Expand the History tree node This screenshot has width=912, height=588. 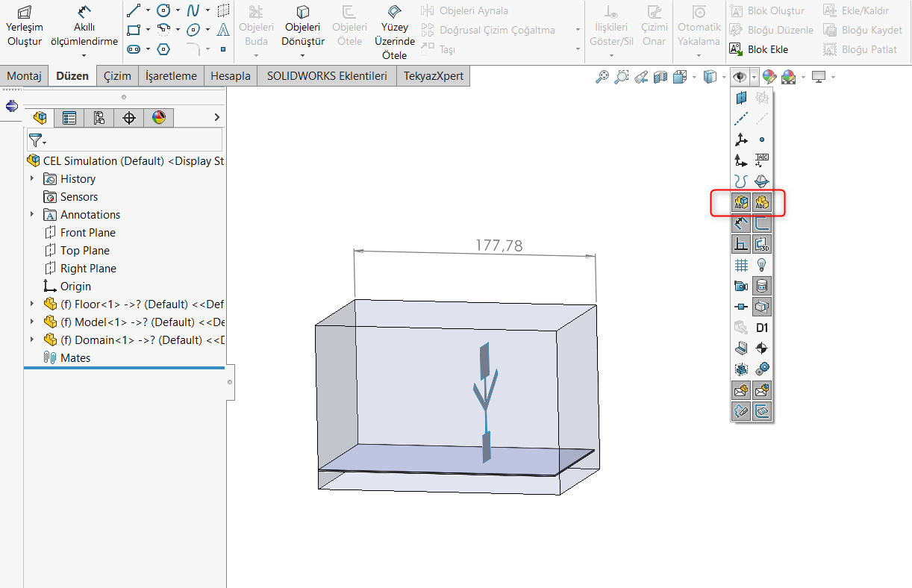(x=32, y=179)
